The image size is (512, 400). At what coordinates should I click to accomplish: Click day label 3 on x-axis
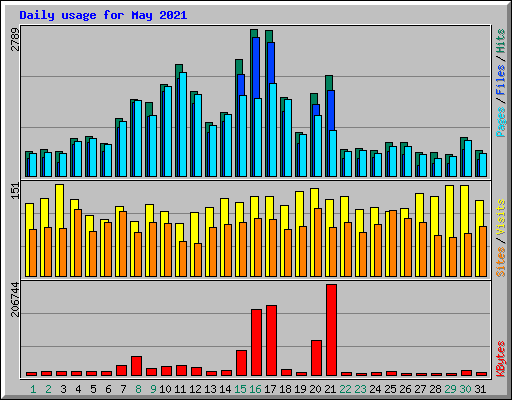pyautogui.click(x=63, y=389)
